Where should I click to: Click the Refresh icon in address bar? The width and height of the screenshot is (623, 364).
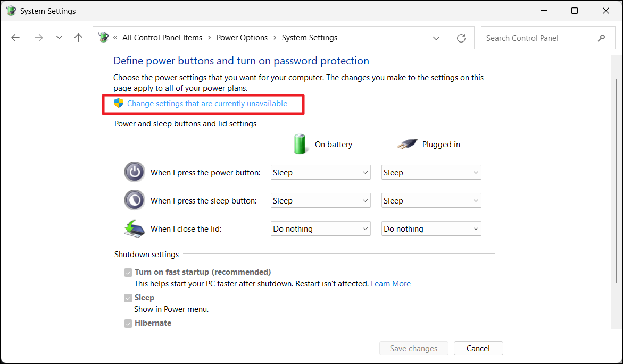(x=461, y=38)
